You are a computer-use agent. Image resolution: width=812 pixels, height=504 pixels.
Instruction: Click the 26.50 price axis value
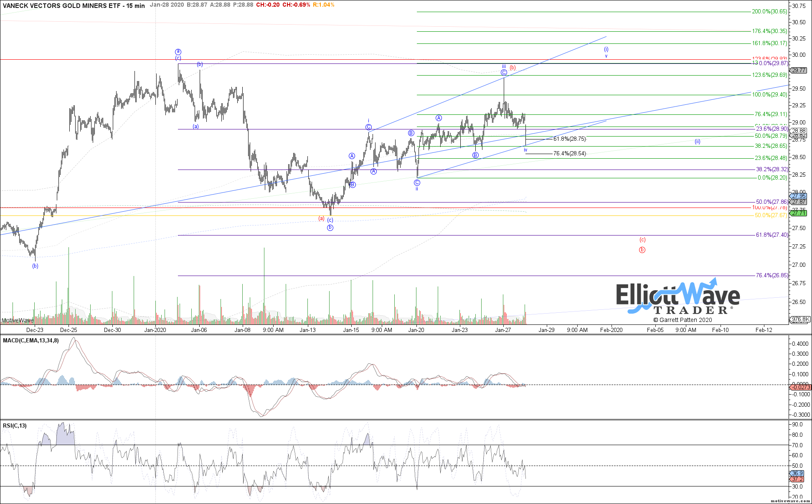[x=799, y=302]
